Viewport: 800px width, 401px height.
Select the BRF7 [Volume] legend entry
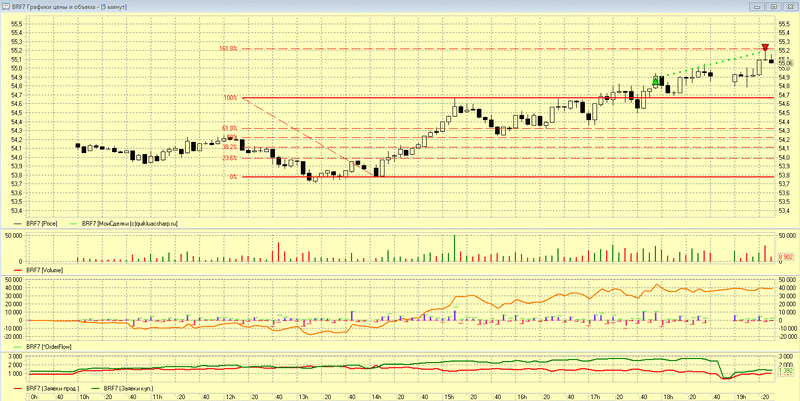[x=38, y=270]
